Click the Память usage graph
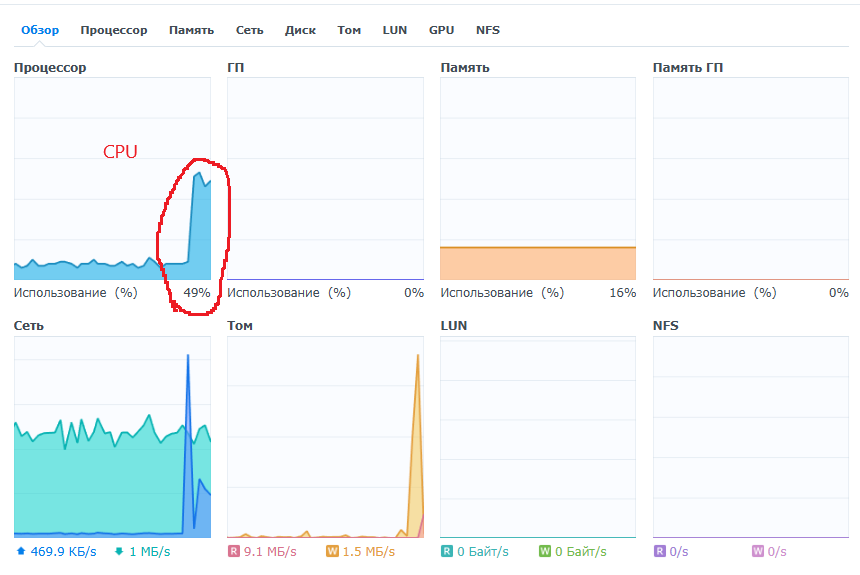The width and height of the screenshot is (860, 575). [538, 179]
